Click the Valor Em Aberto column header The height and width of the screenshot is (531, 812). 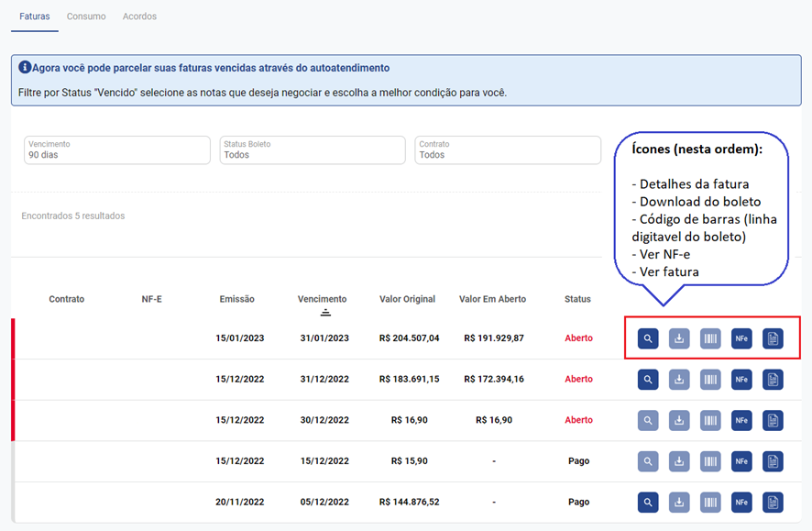(x=492, y=299)
